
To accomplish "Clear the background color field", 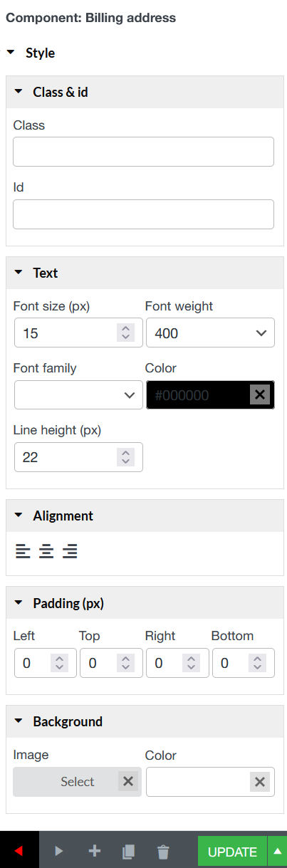I will [x=260, y=782].
